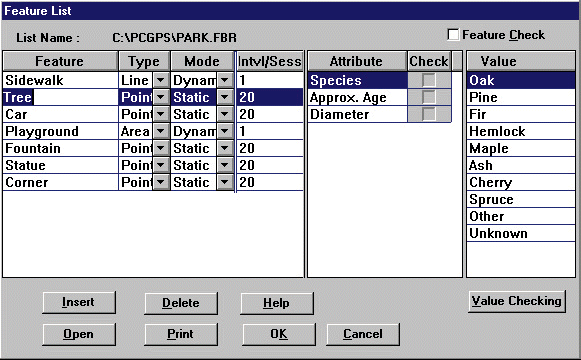Image resolution: width=581 pixels, height=360 pixels.
Task: Select the Oak value
Action: 521,80
